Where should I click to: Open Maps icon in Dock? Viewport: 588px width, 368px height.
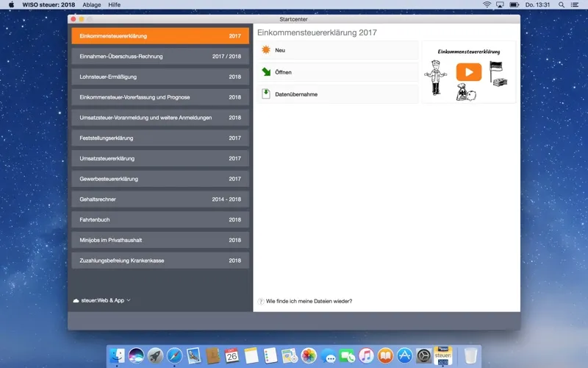tap(290, 355)
